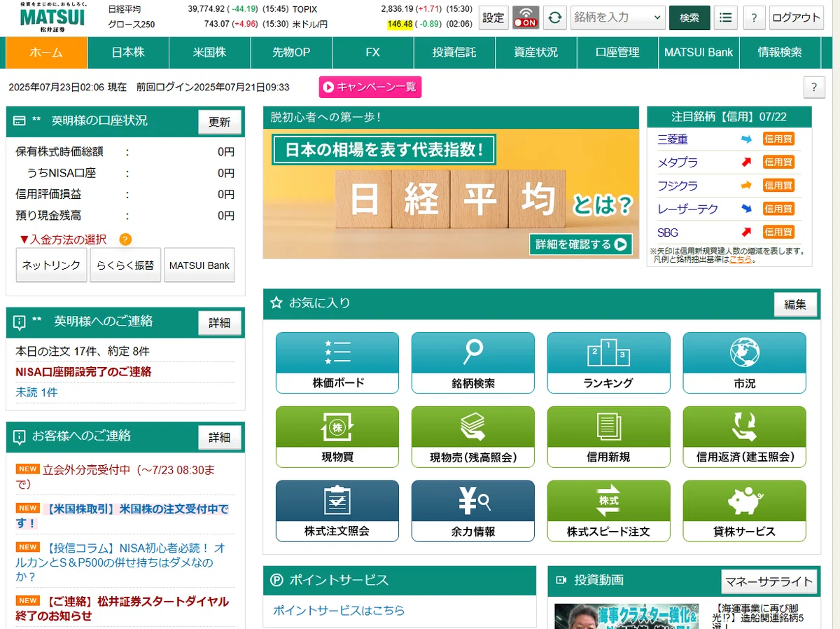Open the 投資信託 menu tab
The height and width of the screenshot is (629, 840).
(454, 53)
